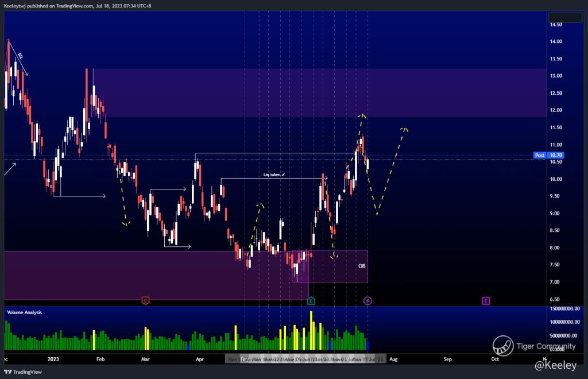
Task: Click the 7.00 price axis label
Action: pyautogui.click(x=556, y=282)
